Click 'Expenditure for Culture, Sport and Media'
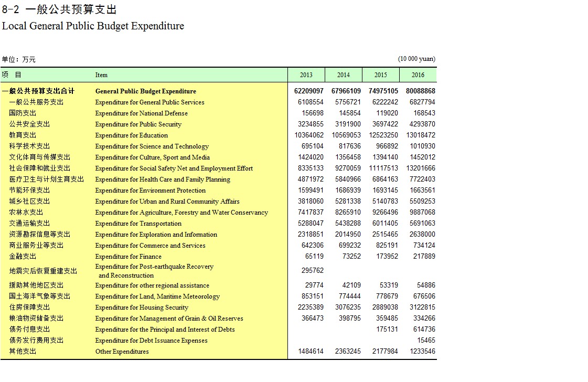Image resolution: width=588 pixels, height=382 pixels. [152, 157]
